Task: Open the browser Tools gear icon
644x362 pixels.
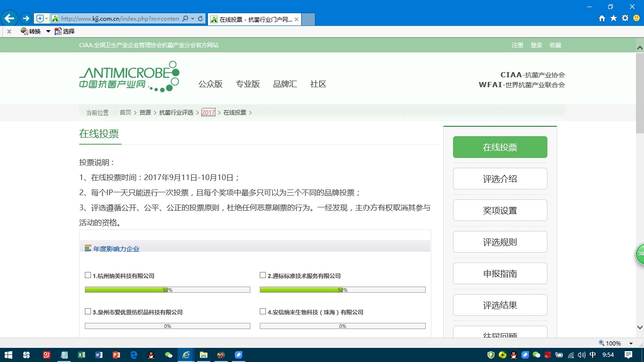Action: (x=625, y=18)
